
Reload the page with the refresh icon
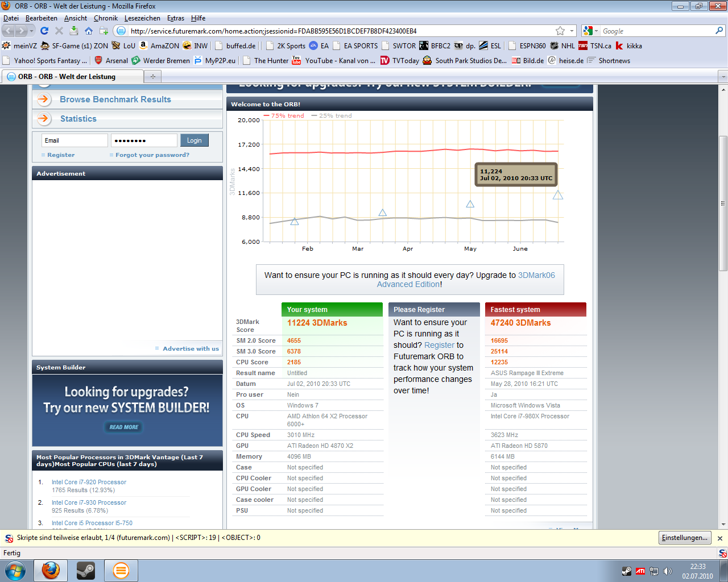click(x=44, y=31)
